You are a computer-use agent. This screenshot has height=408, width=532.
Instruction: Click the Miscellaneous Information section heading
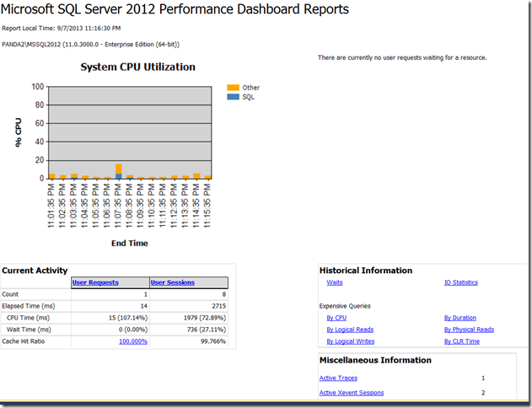tap(375, 360)
